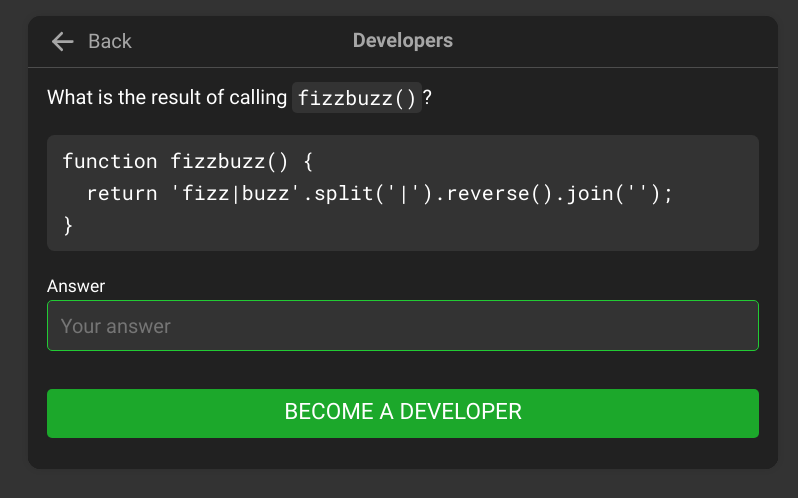Click the inline fizzbuzz() code in question

click(x=356, y=98)
